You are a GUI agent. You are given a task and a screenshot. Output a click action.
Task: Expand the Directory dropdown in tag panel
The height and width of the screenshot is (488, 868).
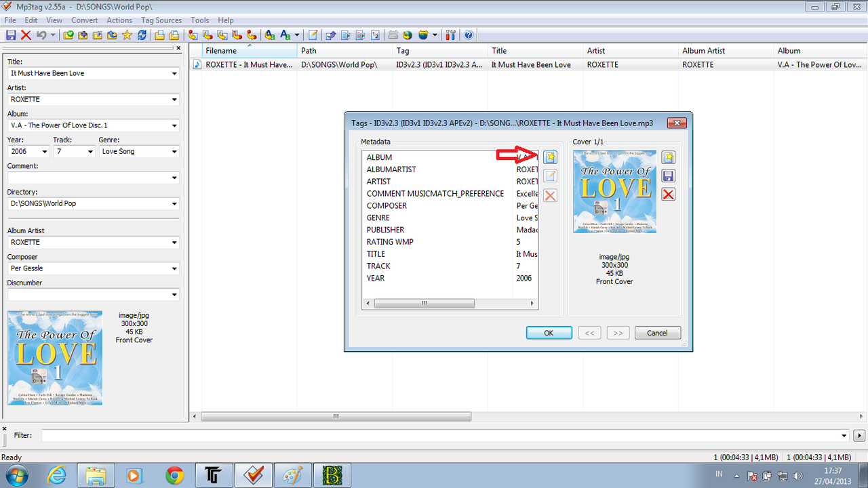tap(174, 204)
